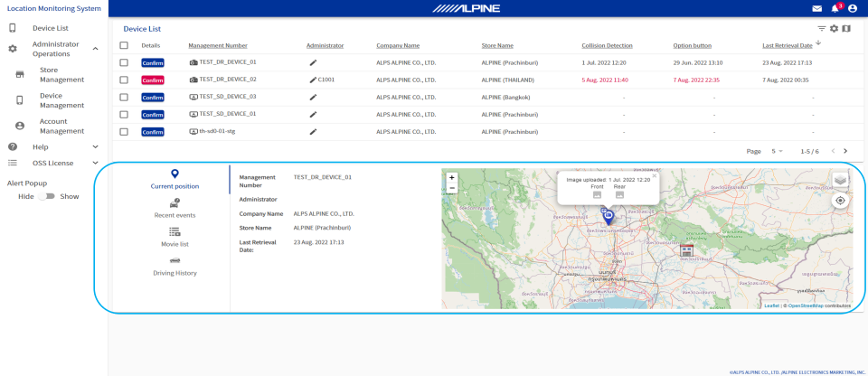View the Rear image thumbnail
This screenshot has height=376, width=868.
point(619,194)
